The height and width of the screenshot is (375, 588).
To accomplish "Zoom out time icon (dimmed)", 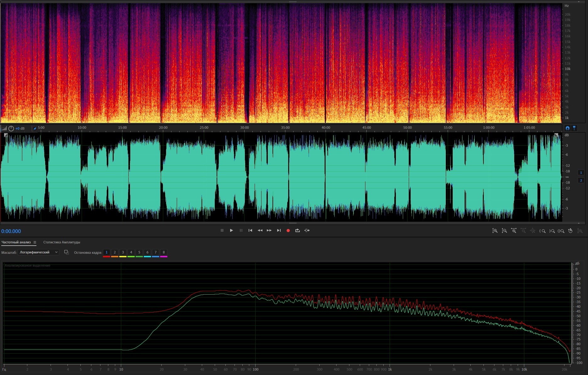I will 523,231.
